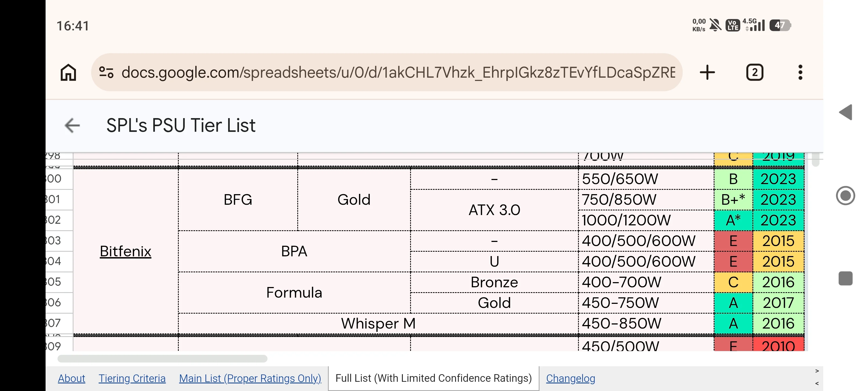This screenshot has width=868, height=391.
Task: Tap the Android back triangle button
Action: [x=846, y=112]
